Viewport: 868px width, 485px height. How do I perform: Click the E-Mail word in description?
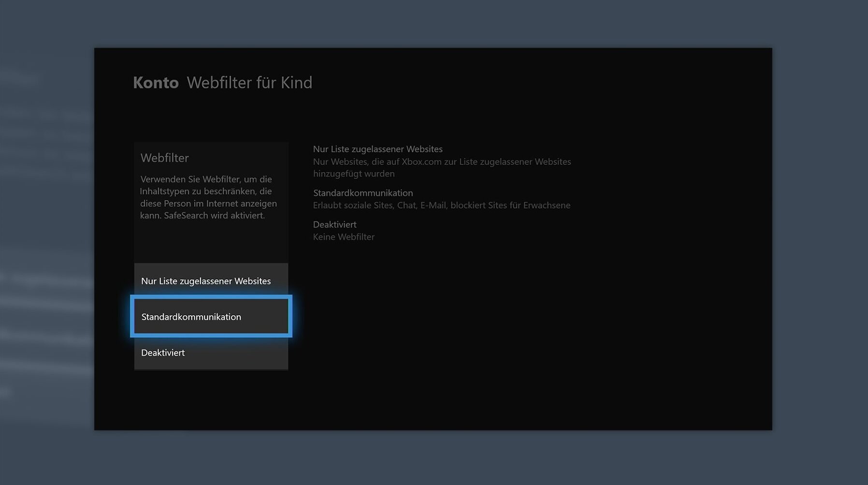pyautogui.click(x=433, y=206)
